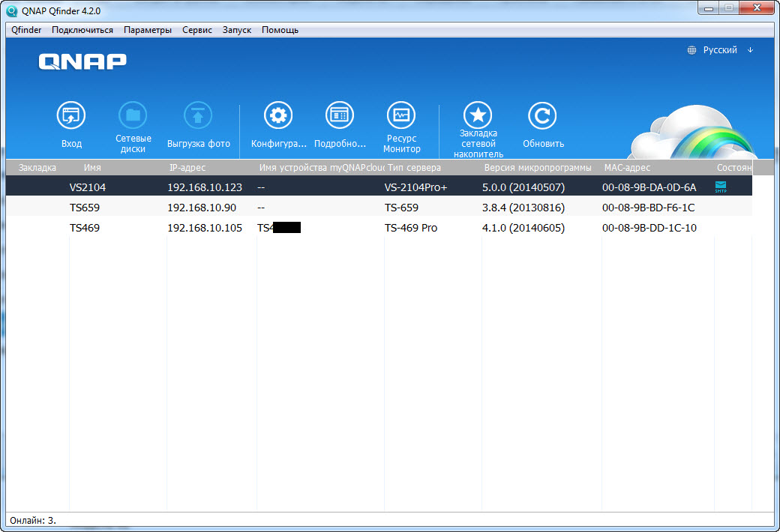Open the Помощь menu
Screen dimensions: 780x532
(280, 30)
